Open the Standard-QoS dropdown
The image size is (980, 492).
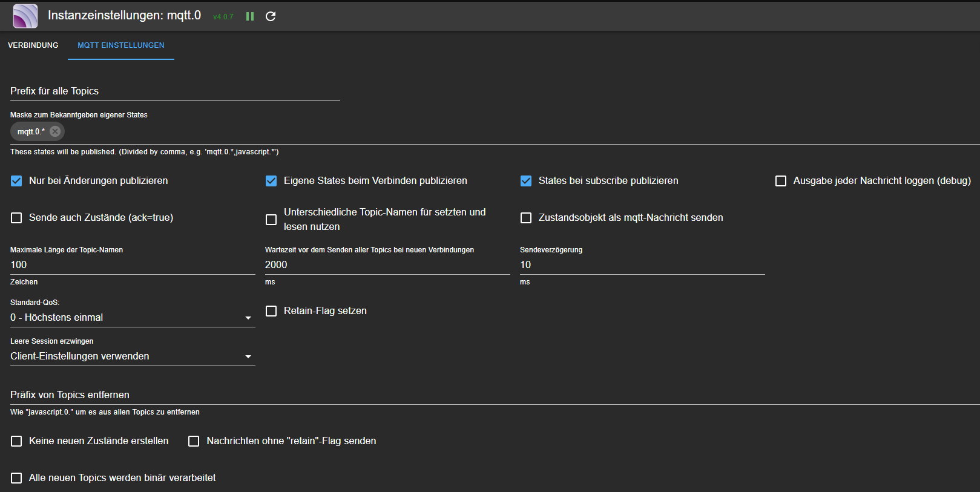click(132, 318)
